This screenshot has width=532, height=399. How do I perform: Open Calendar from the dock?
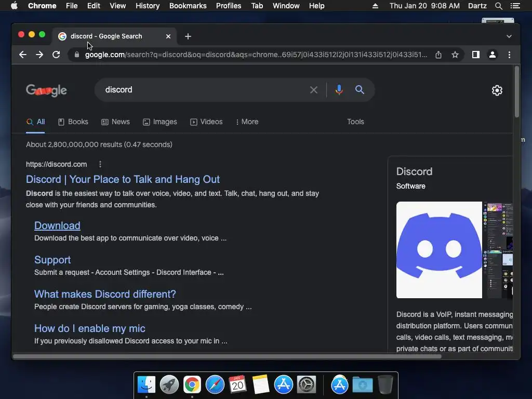click(x=237, y=385)
